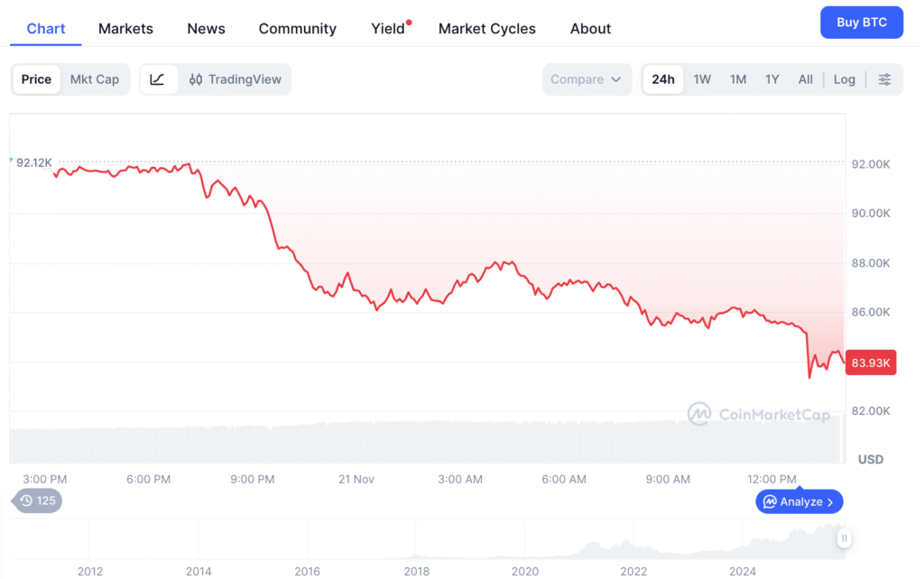Viewport: 924px width, 579px height.
Task: Toggle chart to Price view
Action: point(37,79)
